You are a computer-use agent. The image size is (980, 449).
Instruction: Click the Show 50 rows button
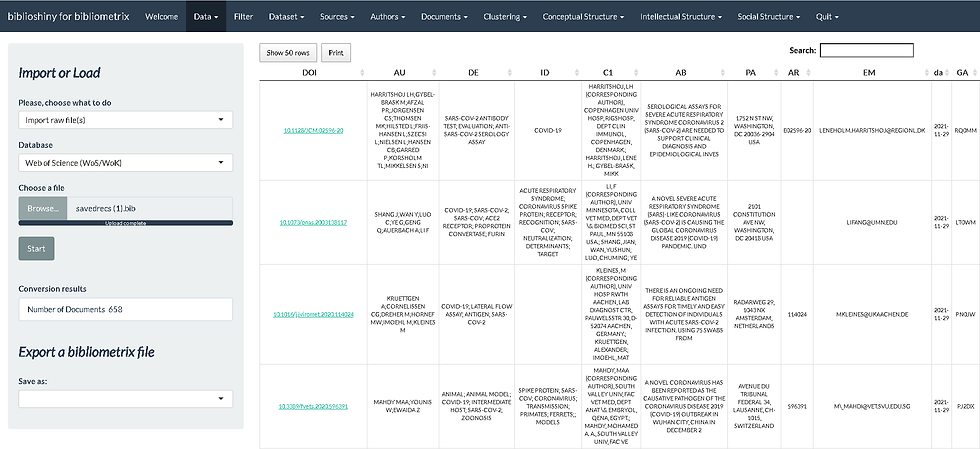288,53
